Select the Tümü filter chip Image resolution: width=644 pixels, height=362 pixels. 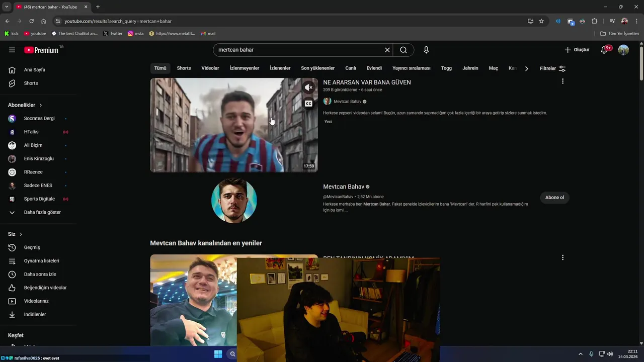tap(160, 68)
